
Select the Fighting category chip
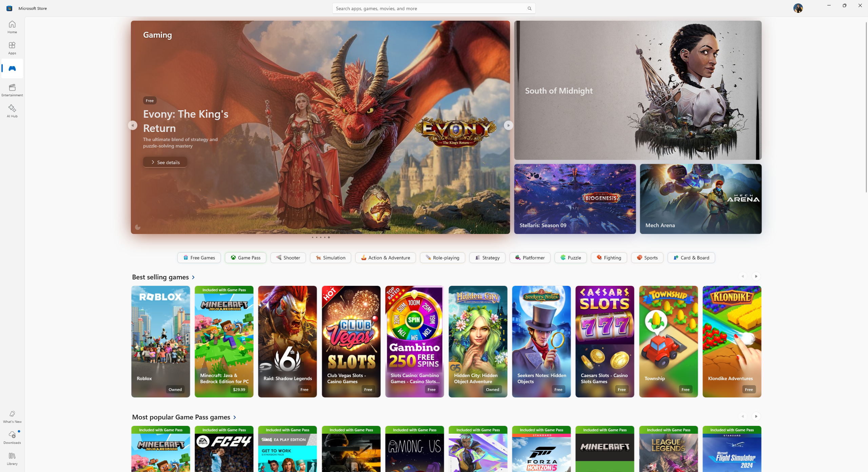(x=609, y=258)
